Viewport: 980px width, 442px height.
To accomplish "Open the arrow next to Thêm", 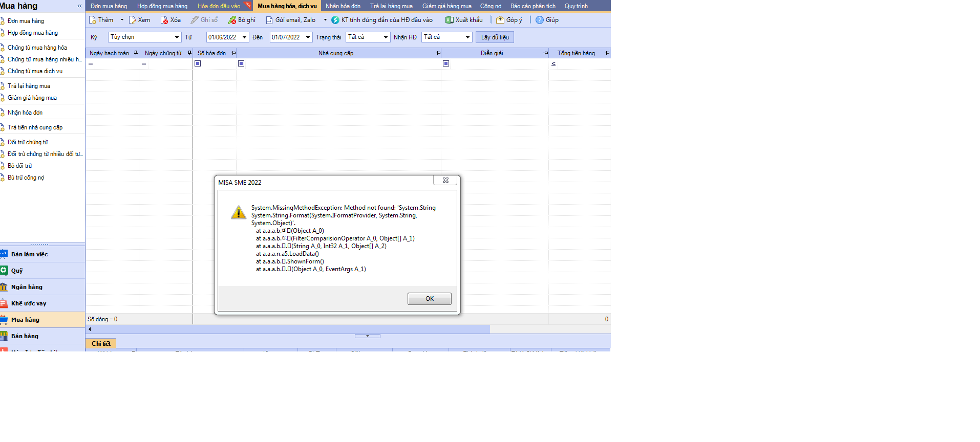I will point(122,20).
